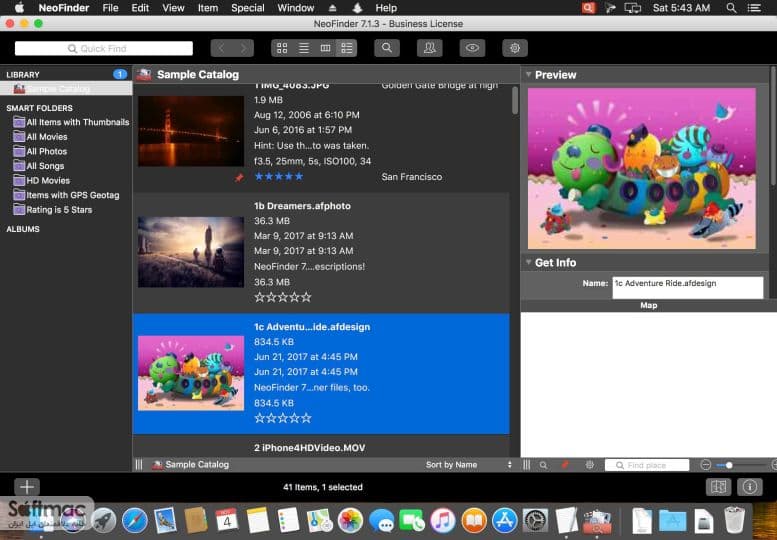
Task: Open Photos from the Dock
Action: click(x=350, y=521)
